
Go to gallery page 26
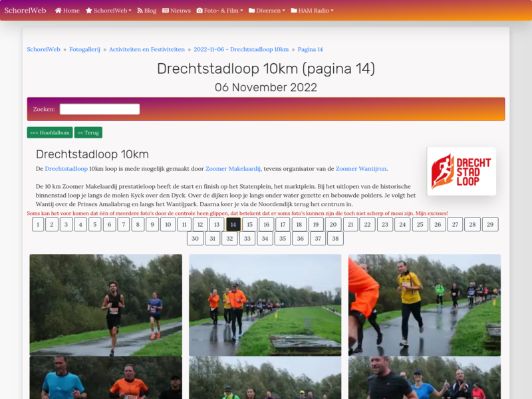point(438,224)
